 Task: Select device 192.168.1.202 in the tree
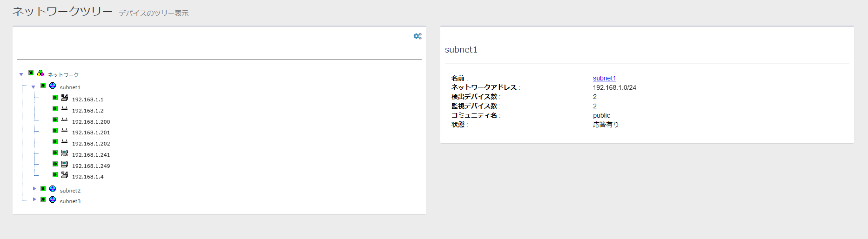(91, 144)
